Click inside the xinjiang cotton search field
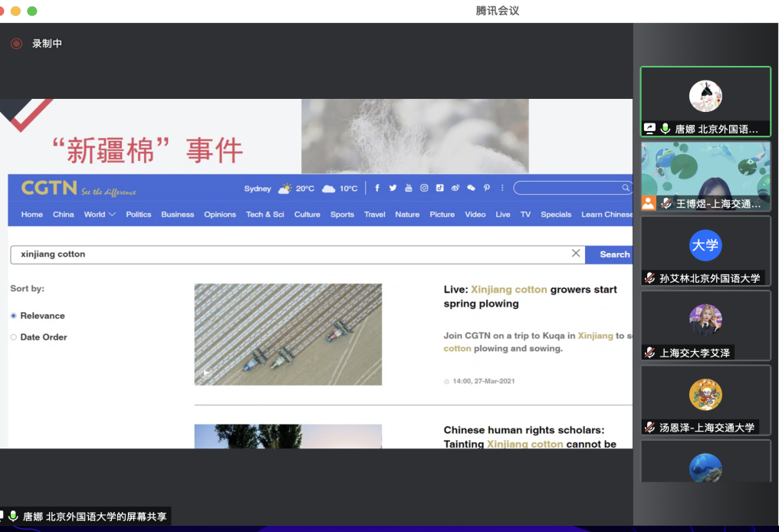This screenshot has width=779, height=532. click(296, 255)
